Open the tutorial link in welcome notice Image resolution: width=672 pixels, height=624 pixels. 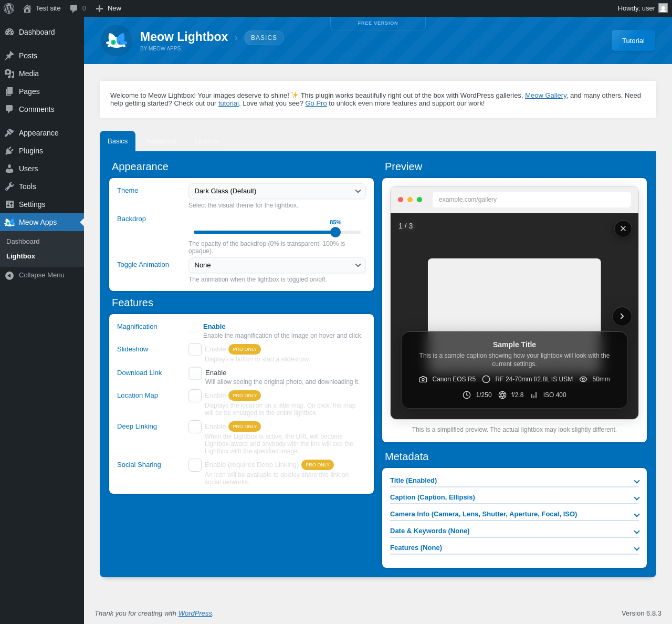coord(228,103)
